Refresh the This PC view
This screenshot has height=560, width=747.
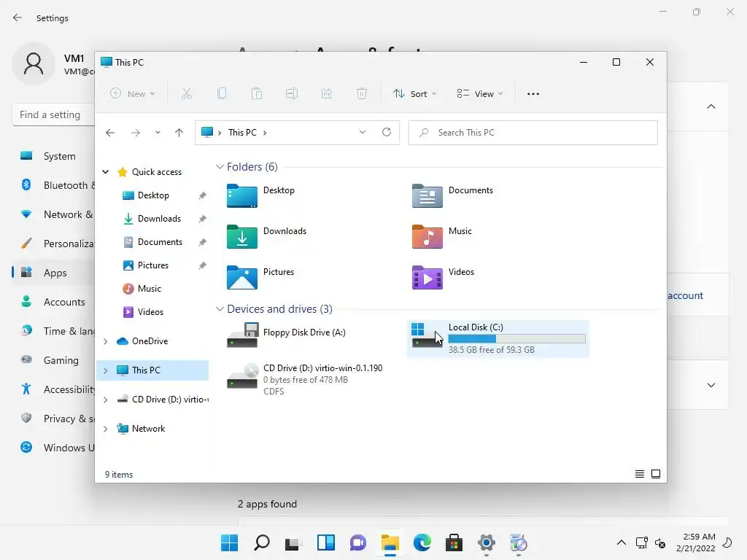[x=387, y=132]
